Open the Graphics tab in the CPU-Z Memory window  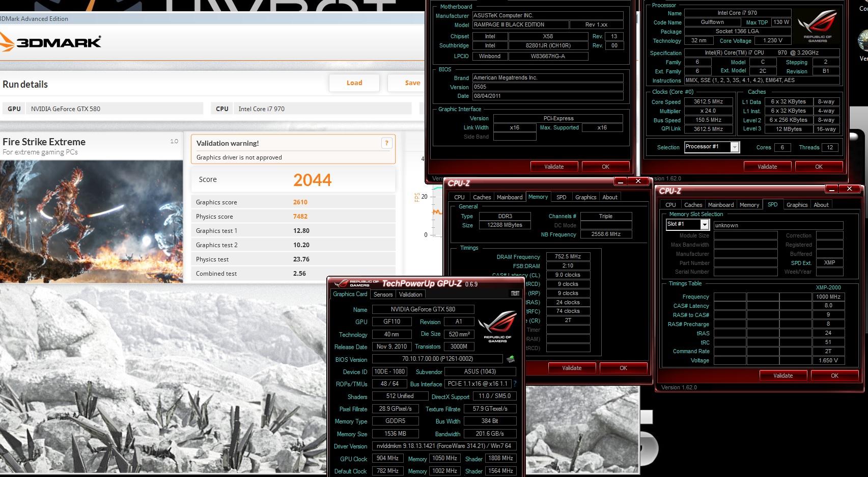pos(585,197)
